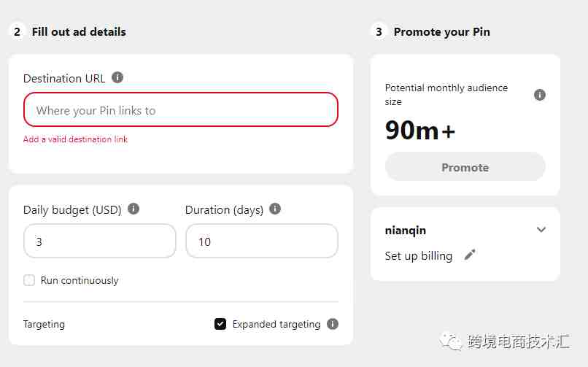Click the step 2 number badge
This screenshot has height=367, width=588.
[17, 32]
